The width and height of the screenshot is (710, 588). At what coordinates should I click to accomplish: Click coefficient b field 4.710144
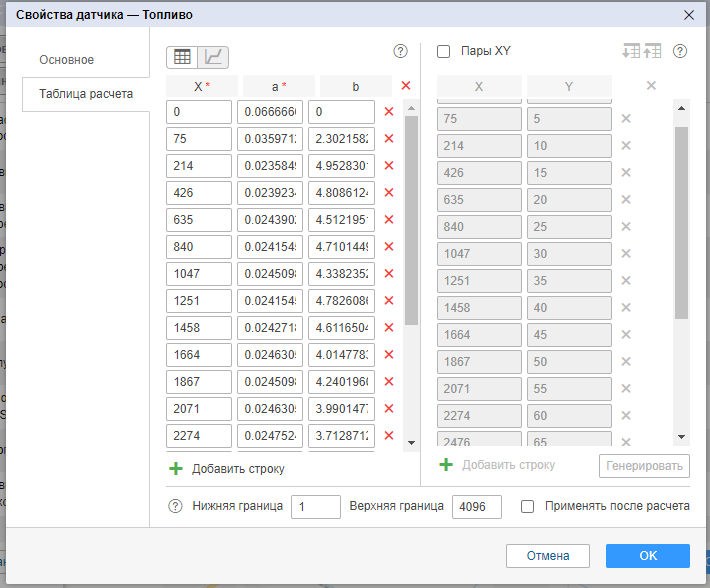coord(341,247)
